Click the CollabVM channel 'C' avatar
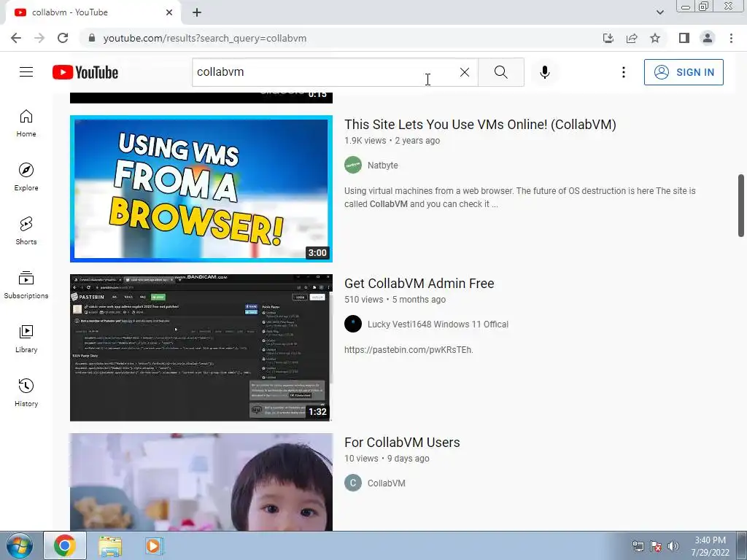747x560 pixels. [x=353, y=483]
